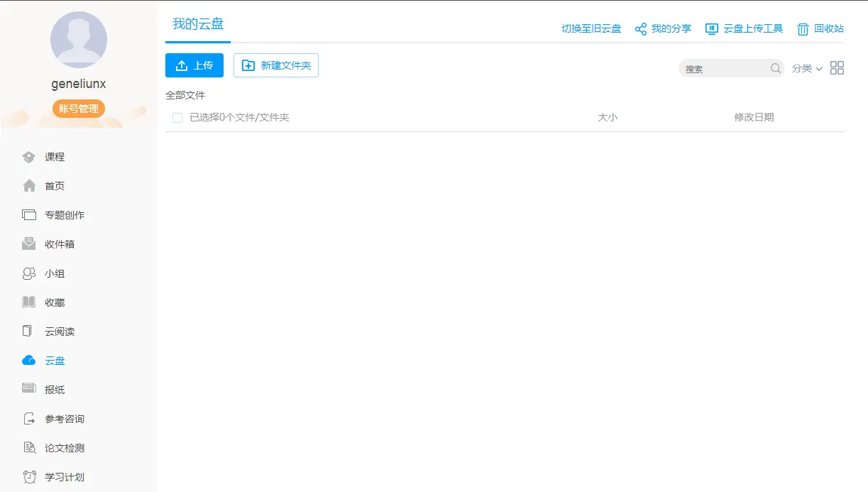Click the 上传 upload button
The height and width of the screenshot is (492, 868).
pyautogui.click(x=194, y=65)
